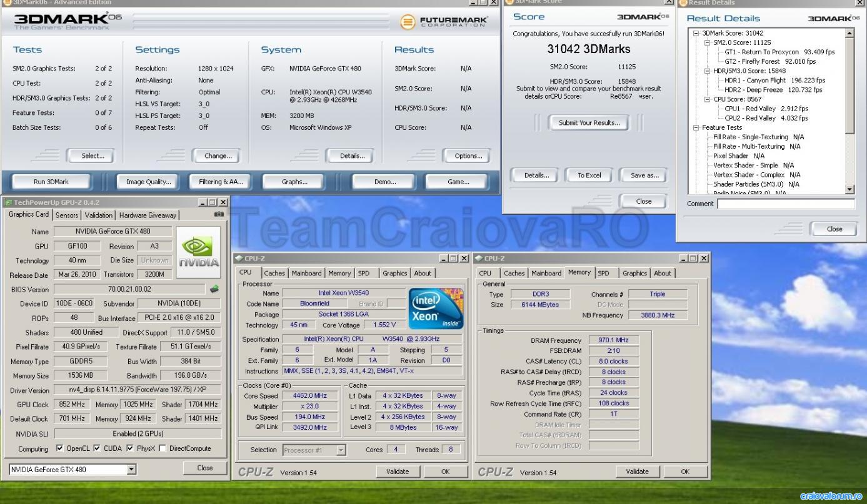Click Select... under the Tests section
867x504 pixels.
click(93, 156)
